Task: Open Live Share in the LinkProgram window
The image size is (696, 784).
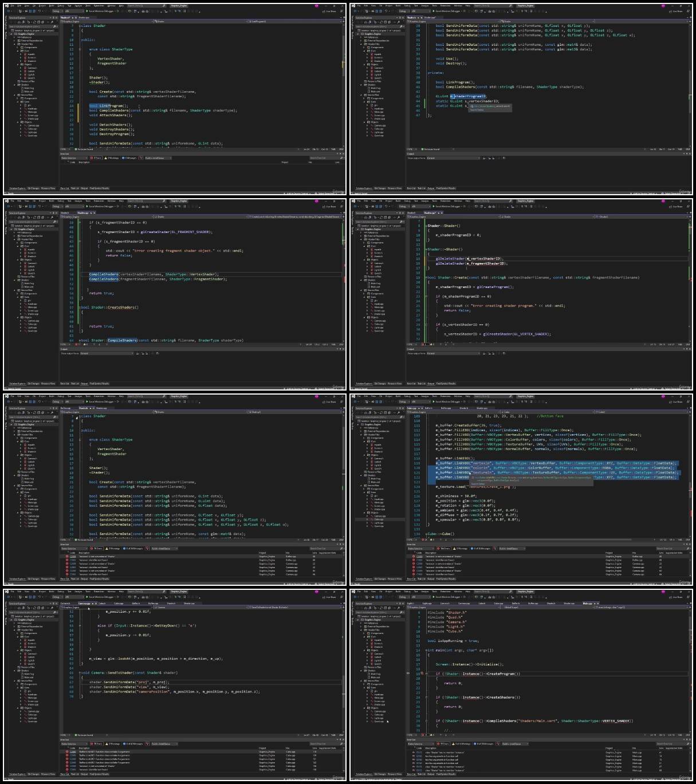Action: [x=329, y=11]
